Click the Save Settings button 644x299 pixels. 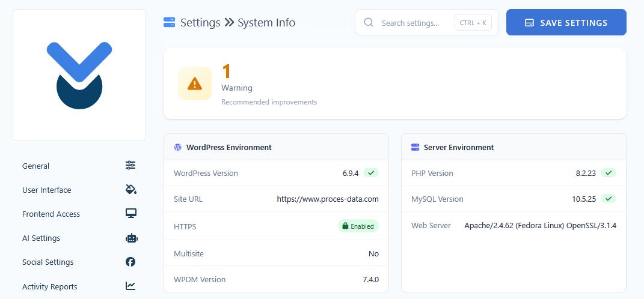click(566, 23)
